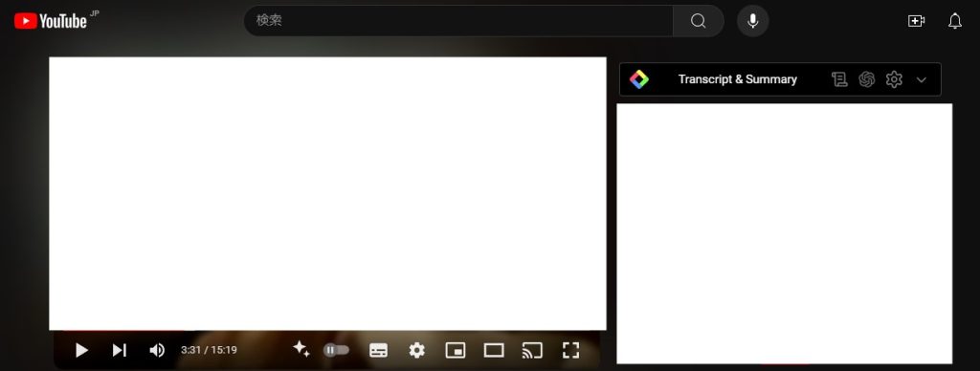This screenshot has height=371, width=980.
Task: Click the YouTube logo to go home
Action: pyautogui.click(x=51, y=21)
